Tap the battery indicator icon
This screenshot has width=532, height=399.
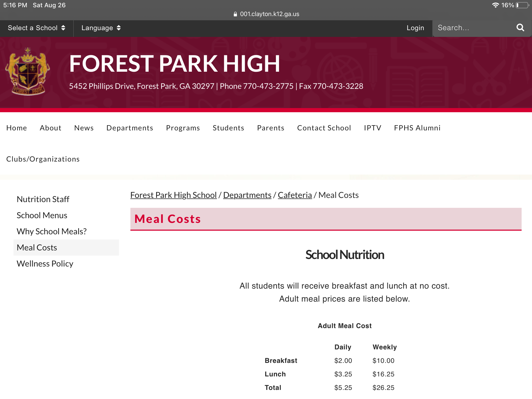pyautogui.click(x=522, y=5)
